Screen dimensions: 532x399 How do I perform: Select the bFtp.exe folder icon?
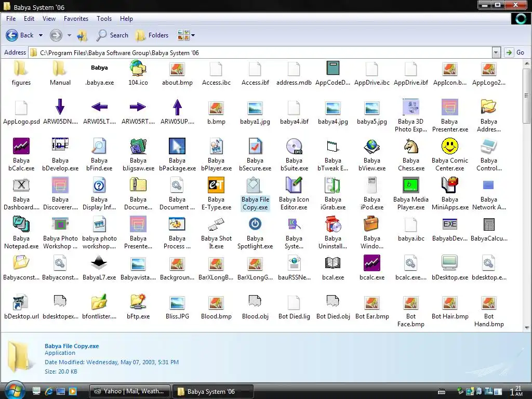pyautogui.click(x=138, y=302)
